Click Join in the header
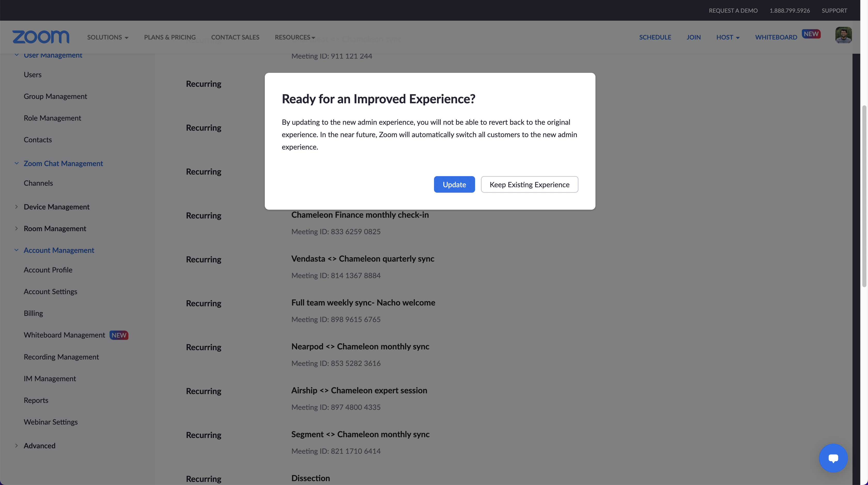Viewport: 868px width, 485px height. tap(693, 37)
